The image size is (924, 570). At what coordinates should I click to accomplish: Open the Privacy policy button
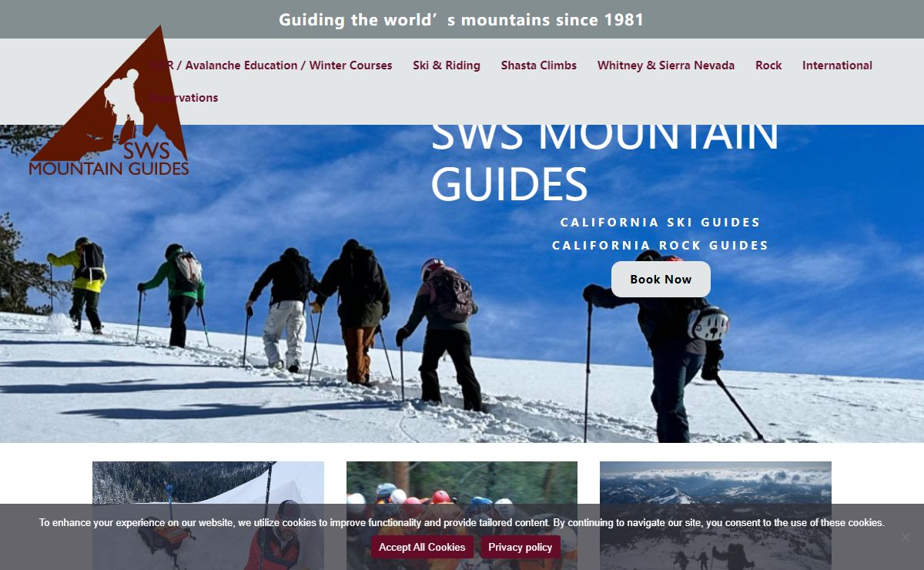point(521,547)
